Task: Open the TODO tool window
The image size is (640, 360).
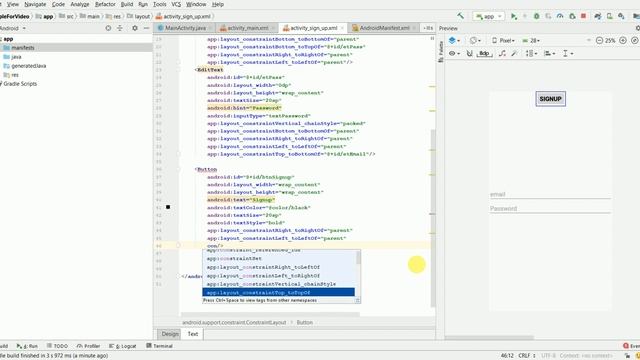Action: 57,346
